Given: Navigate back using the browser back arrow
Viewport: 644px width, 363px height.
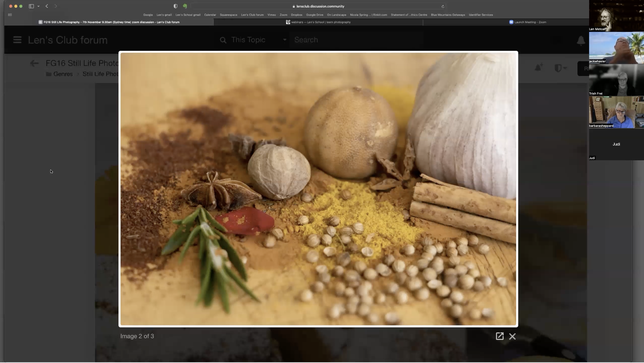Looking at the screenshot, I should pos(47,6).
